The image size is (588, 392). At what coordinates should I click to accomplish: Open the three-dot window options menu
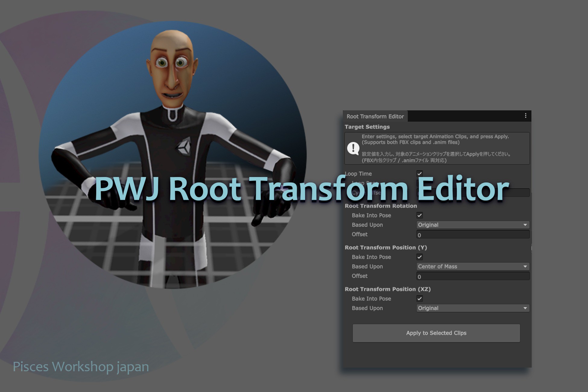click(x=526, y=116)
